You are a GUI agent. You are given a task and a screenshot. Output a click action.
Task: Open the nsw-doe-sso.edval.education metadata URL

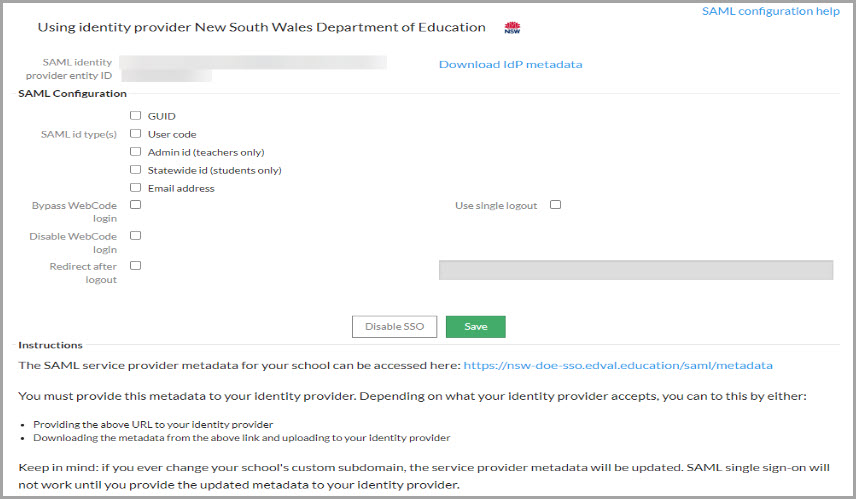(x=618, y=366)
